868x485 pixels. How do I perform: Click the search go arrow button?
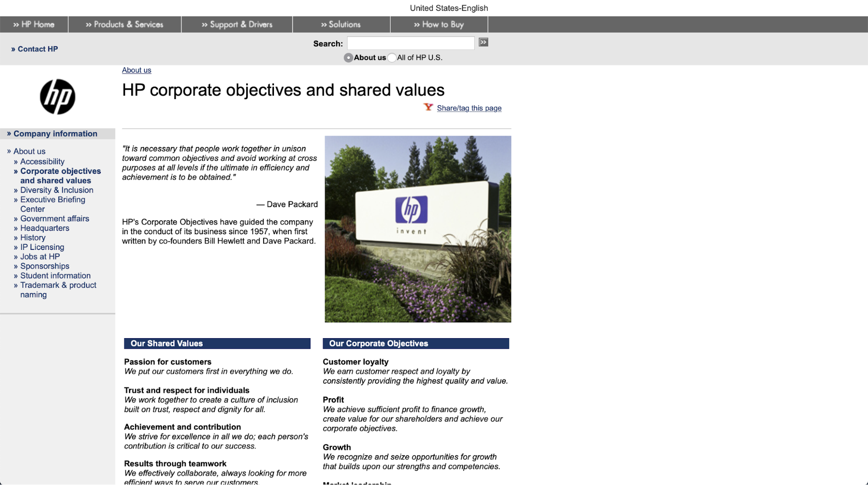pos(483,42)
